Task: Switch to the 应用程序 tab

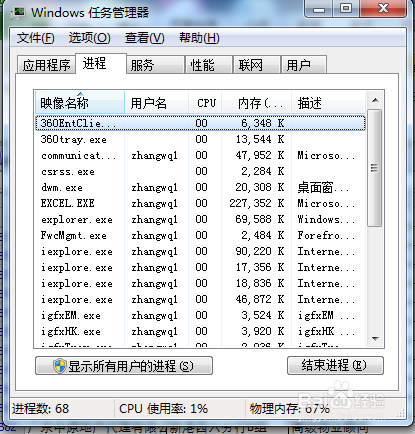Action: tap(46, 65)
